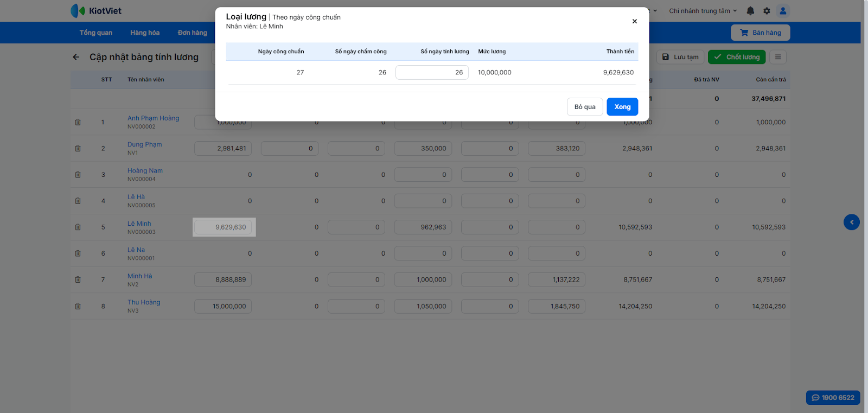Click trash icon for Lê Minh

pyautogui.click(x=78, y=227)
